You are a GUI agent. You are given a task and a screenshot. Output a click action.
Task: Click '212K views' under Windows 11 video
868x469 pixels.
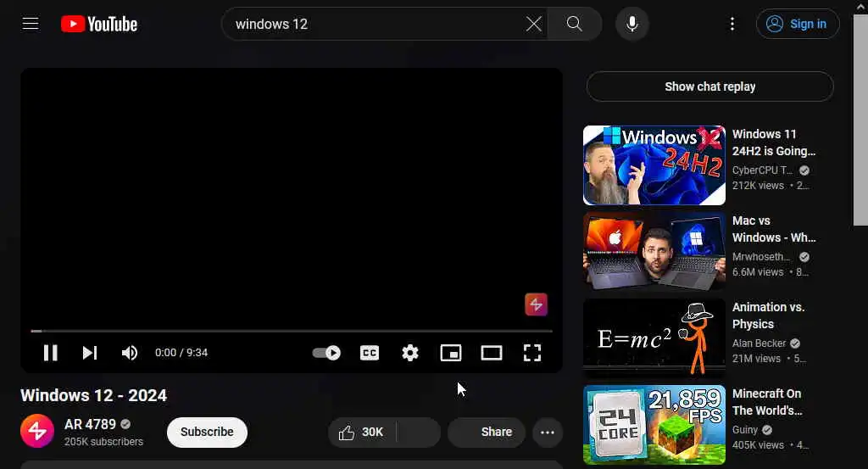(758, 186)
